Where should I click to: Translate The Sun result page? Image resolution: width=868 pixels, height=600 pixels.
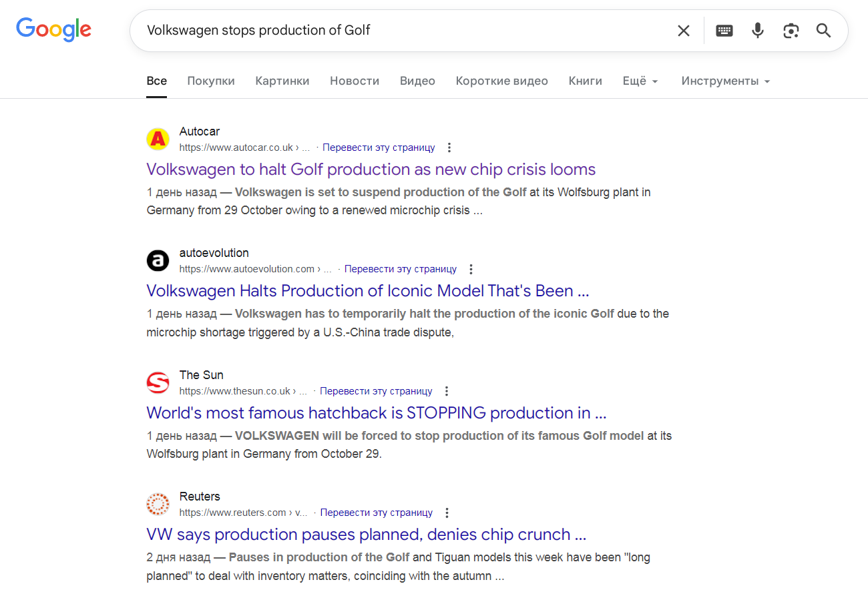[x=376, y=391]
